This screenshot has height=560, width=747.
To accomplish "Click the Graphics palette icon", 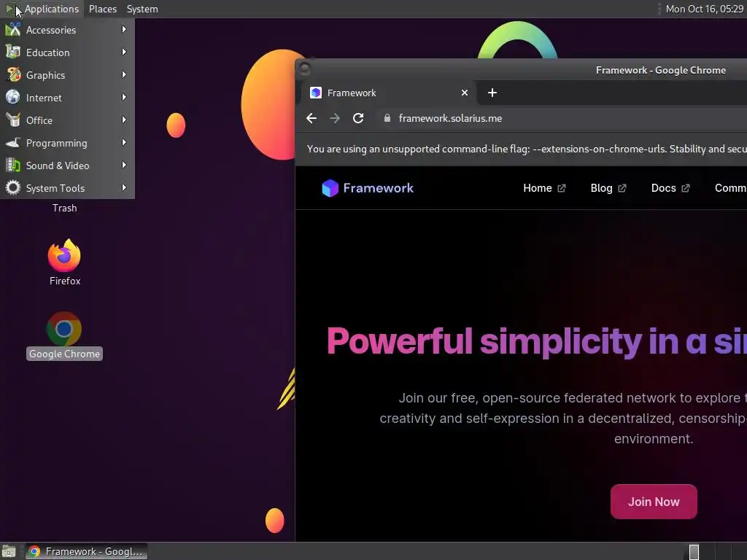I will [x=13, y=75].
